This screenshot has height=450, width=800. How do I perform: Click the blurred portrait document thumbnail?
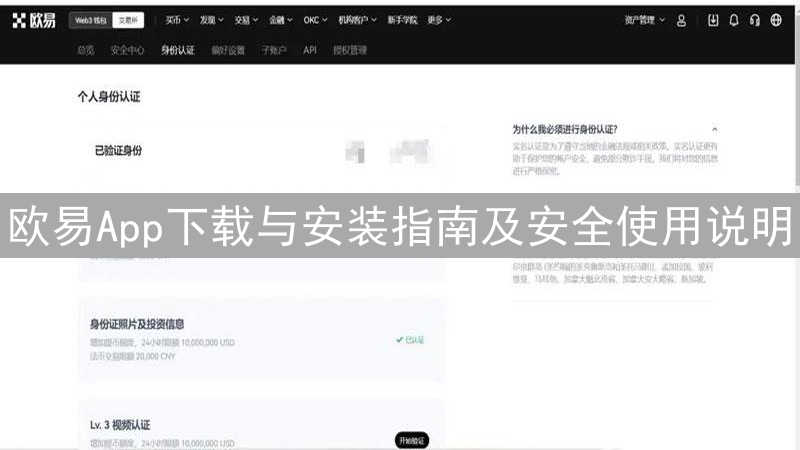tap(355, 152)
